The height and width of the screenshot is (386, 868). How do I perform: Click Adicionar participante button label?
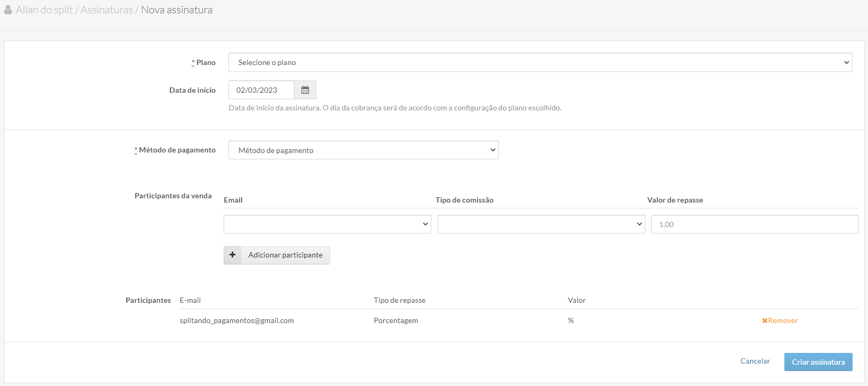[x=285, y=255]
